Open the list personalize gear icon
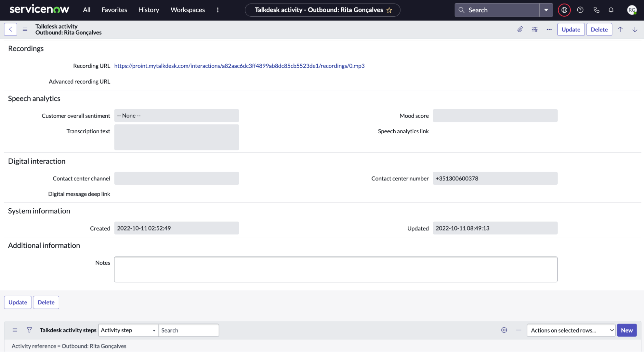644x352 pixels. pos(504,330)
